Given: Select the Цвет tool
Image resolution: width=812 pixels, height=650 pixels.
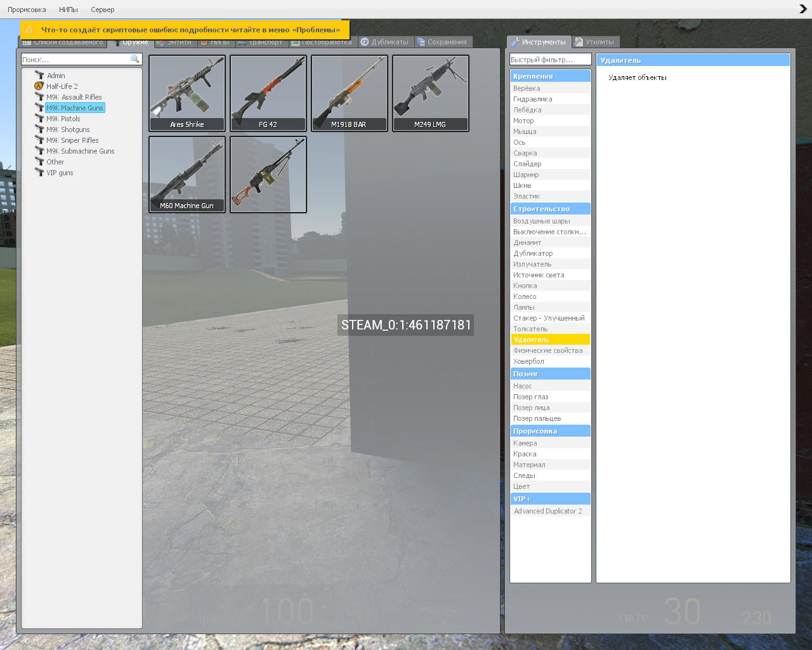Looking at the screenshot, I should [x=551, y=486].
